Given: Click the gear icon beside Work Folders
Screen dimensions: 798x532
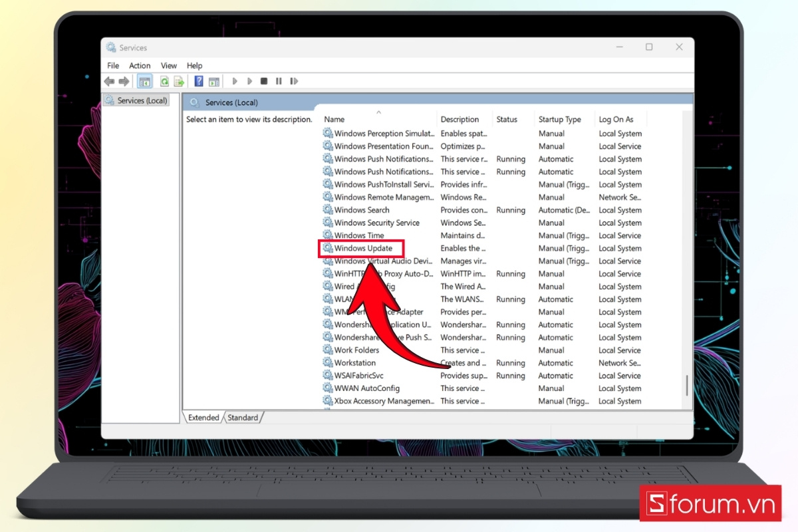Looking at the screenshot, I should pyautogui.click(x=328, y=350).
